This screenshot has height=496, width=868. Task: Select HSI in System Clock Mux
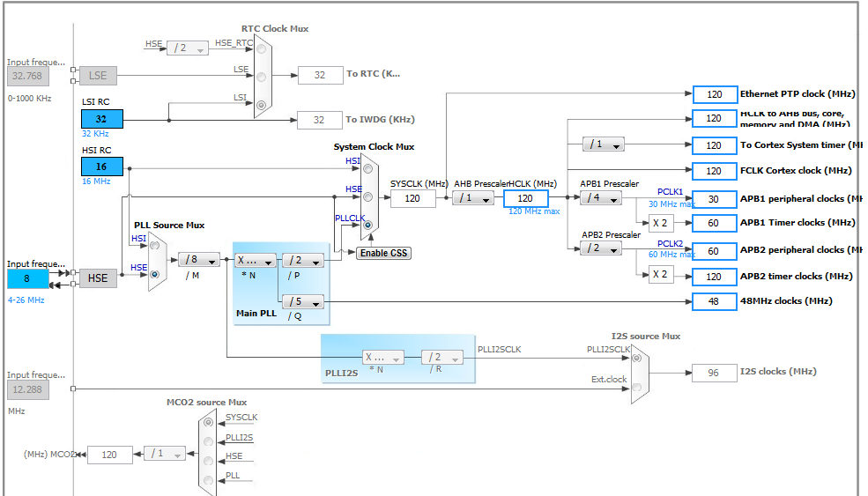point(367,168)
